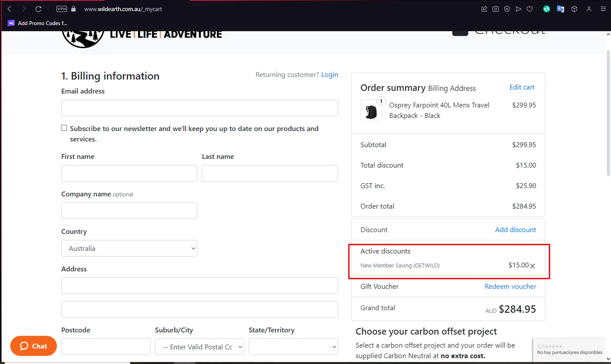Open the State/Territory dropdown
611x364 pixels.
pyautogui.click(x=293, y=347)
